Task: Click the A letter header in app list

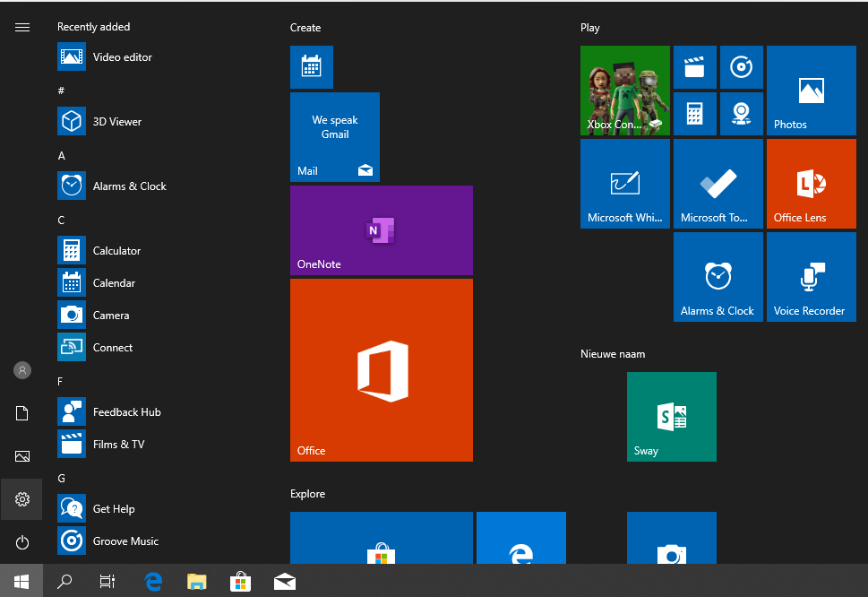Action: click(62, 156)
